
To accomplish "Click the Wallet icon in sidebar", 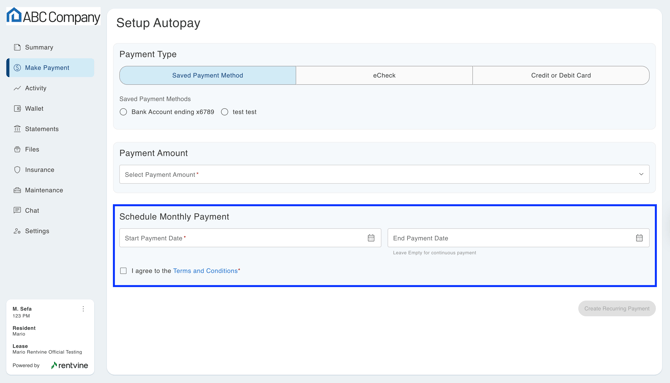I will [17, 109].
